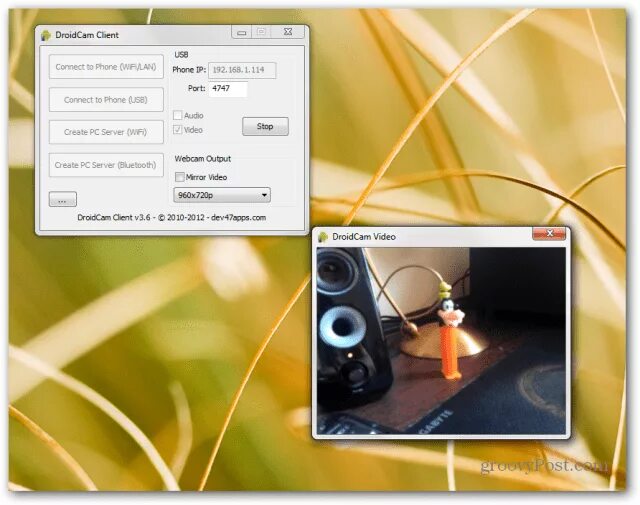The width and height of the screenshot is (640, 505).
Task: Click the DroidCam Client title bar icon
Action: coord(46,35)
